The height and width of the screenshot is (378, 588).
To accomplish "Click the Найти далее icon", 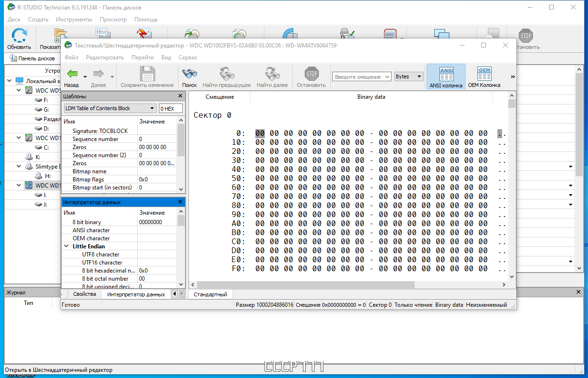I will [x=272, y=74].
